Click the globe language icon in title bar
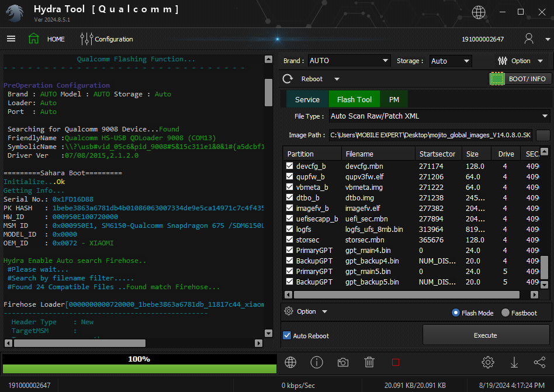Viewport: 554px width, 392px height. click(x=479, y=12)
